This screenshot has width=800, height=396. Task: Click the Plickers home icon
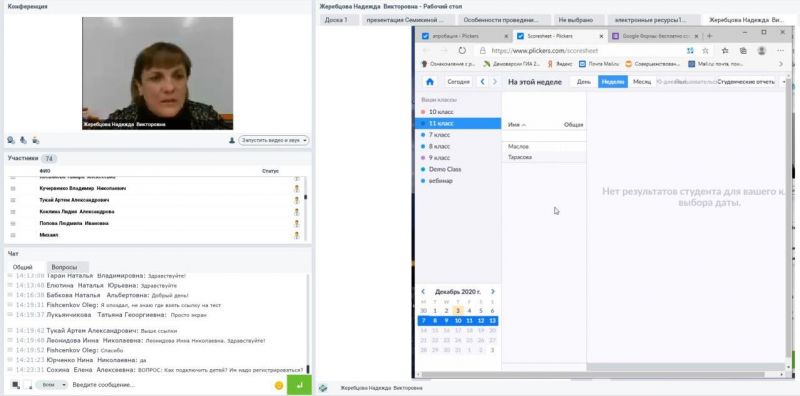point(430,82)
